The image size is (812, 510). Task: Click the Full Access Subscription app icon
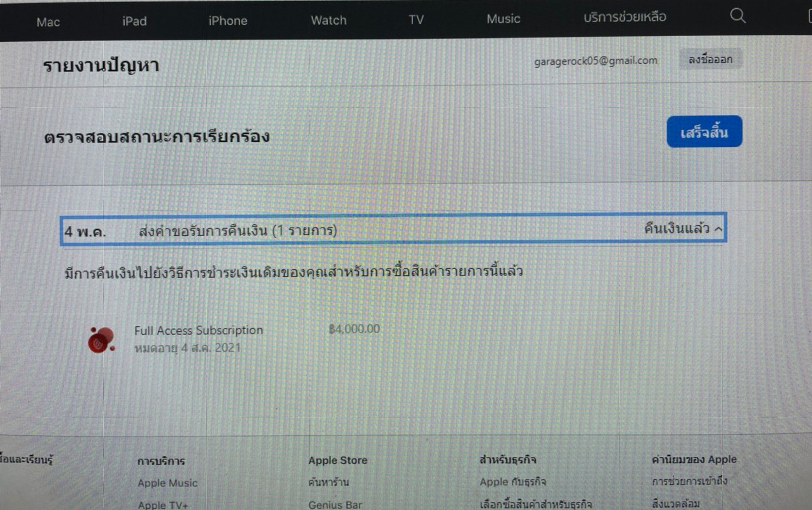(102, 339)
